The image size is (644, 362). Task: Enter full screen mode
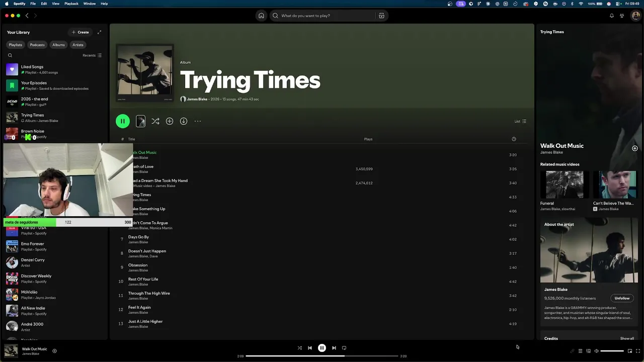tap(638, 351)
